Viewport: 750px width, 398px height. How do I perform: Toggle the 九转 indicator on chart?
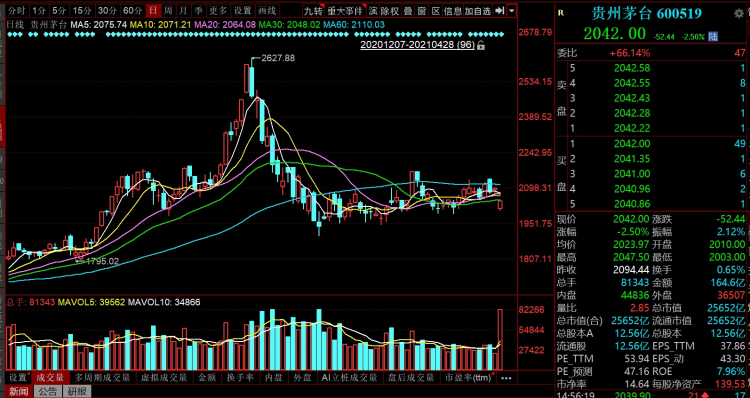point(314,11)
